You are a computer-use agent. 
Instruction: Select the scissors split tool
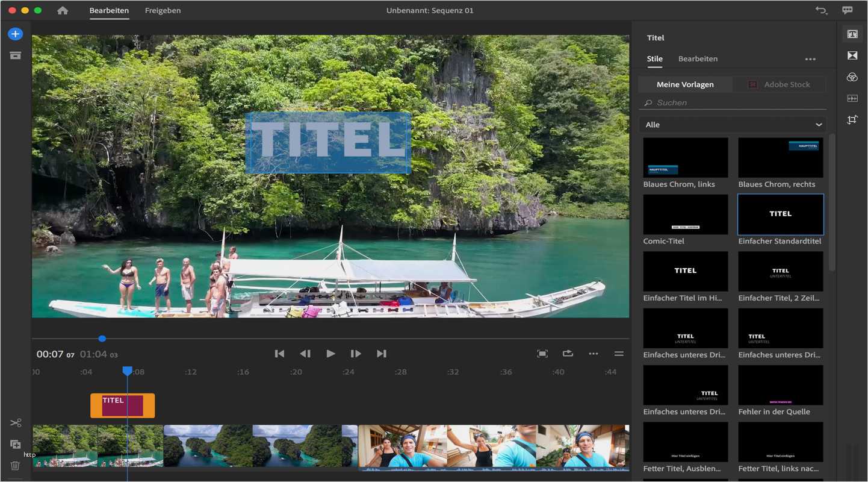[16, 423]
